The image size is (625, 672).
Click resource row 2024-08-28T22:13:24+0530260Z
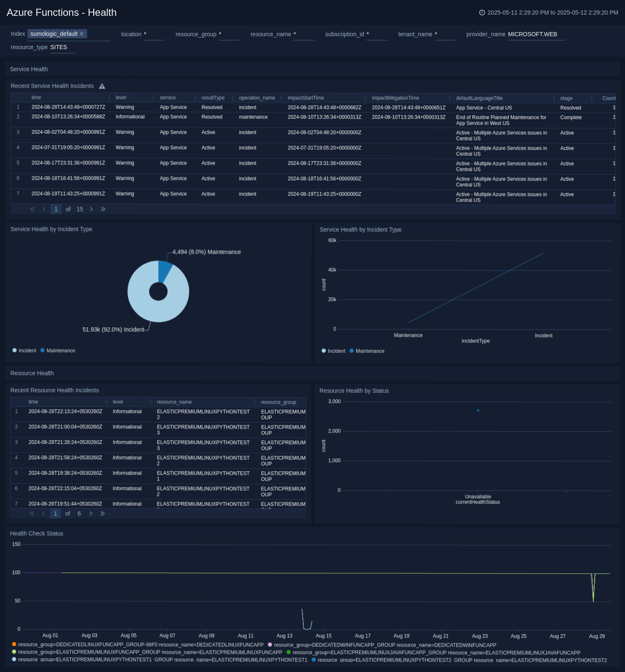point(65,411)
